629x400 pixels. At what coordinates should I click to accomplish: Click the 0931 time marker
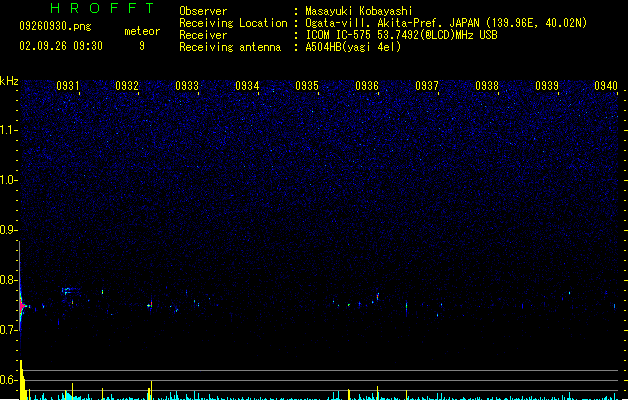pos(67,86)
